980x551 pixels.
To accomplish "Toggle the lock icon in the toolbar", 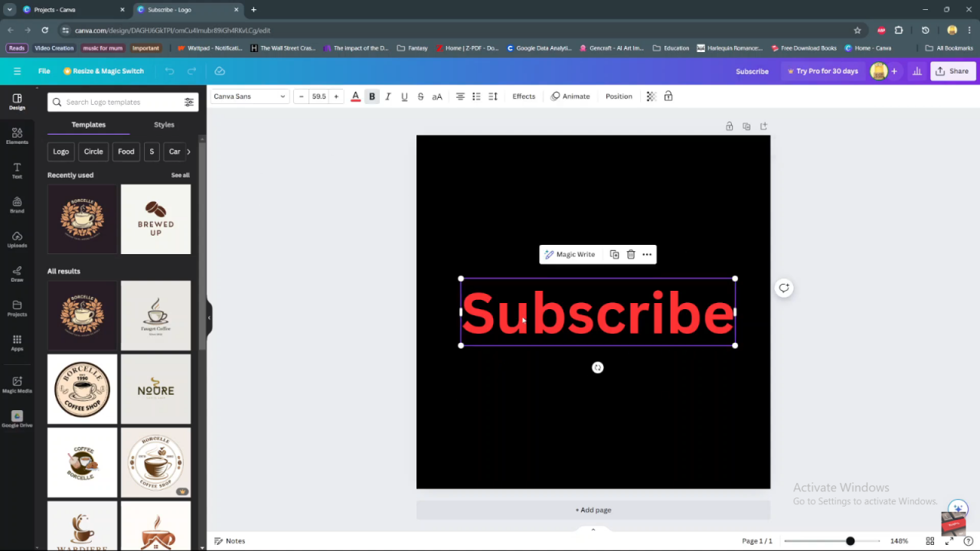I will (x=668, y=96).
